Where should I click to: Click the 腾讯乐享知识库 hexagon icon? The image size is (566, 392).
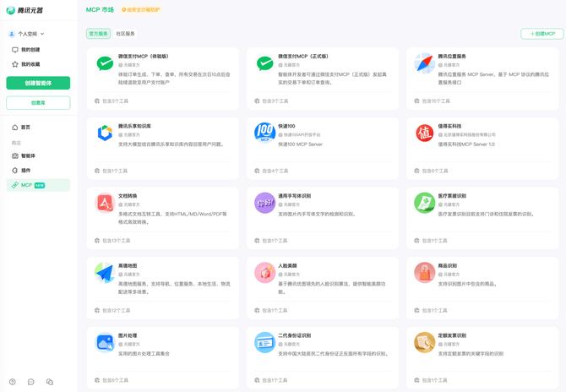pyautogui.click(x=105, y=133)
